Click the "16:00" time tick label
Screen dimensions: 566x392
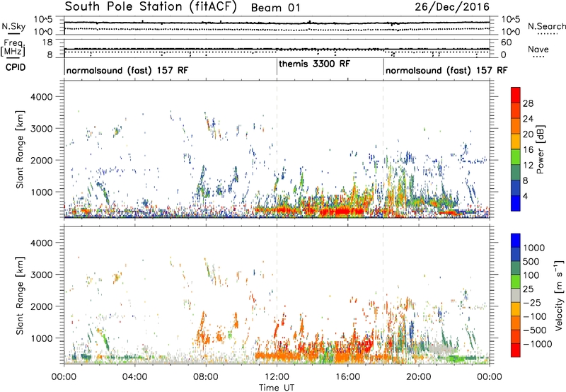(347, 377)
